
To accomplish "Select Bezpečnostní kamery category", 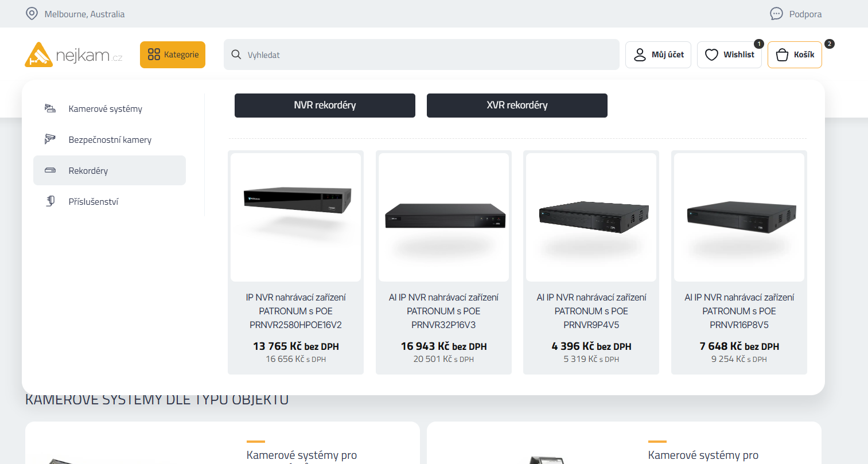I will tap(110, 140).
